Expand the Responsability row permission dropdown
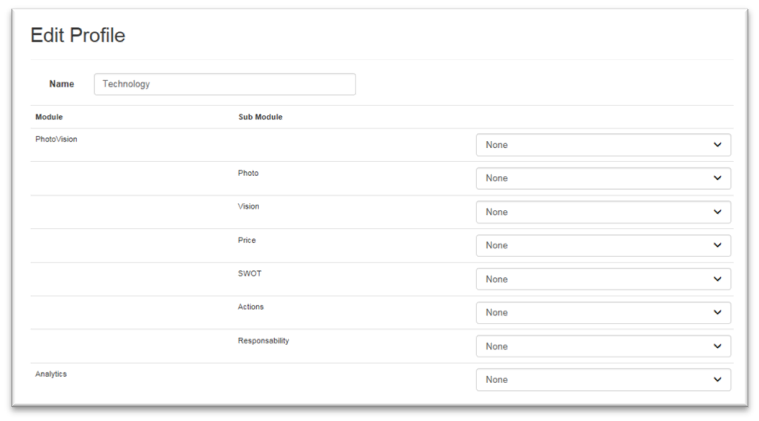Viewport: 759px width, 421px height. point(603,346)
